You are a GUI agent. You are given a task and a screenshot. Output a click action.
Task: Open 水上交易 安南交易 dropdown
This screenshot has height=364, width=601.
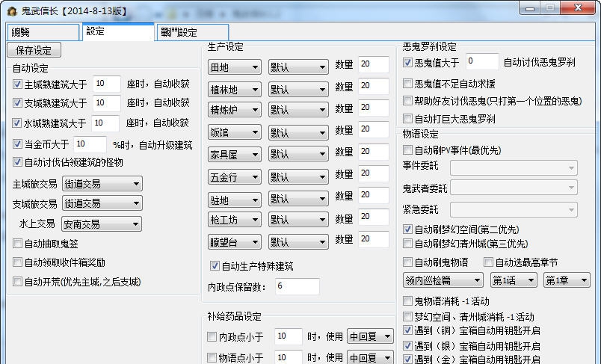coord(102,224)
